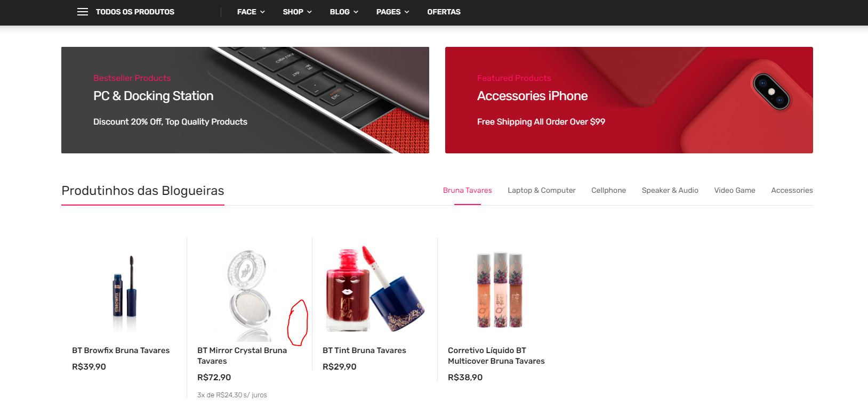Go to the OFERTAS menu item
Viewport: 868px width, 409px height.
pos(444,12)
